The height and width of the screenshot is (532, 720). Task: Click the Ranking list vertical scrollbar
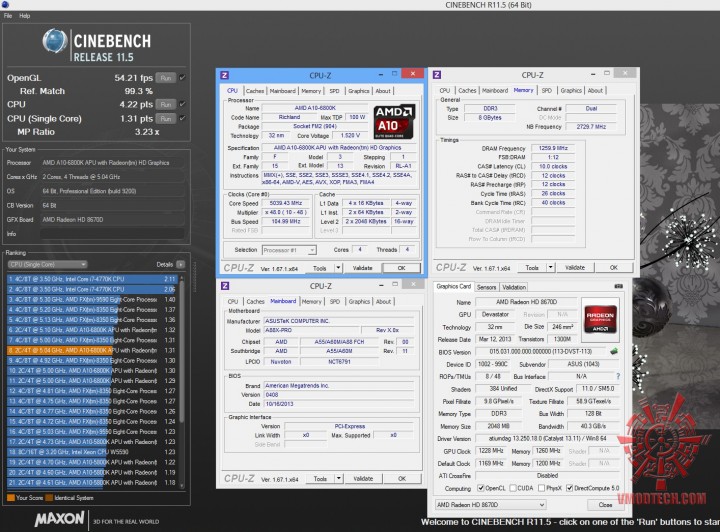[x=182, y=381]
